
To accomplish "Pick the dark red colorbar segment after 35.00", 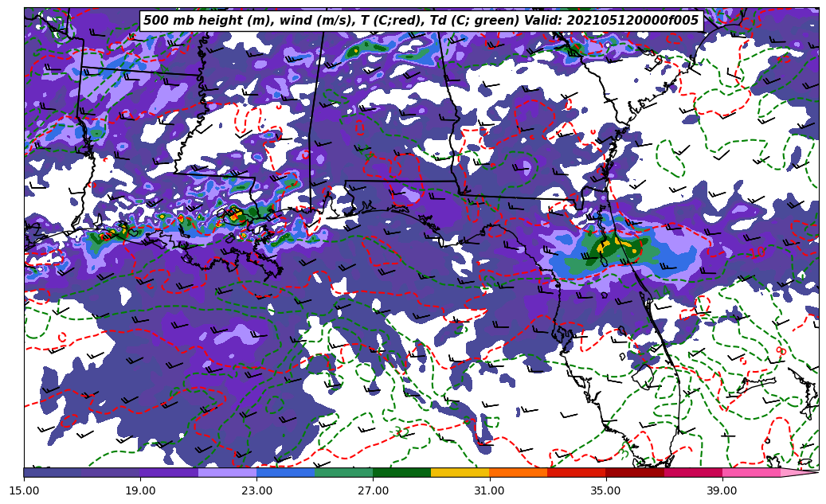I will coord(634,472).
